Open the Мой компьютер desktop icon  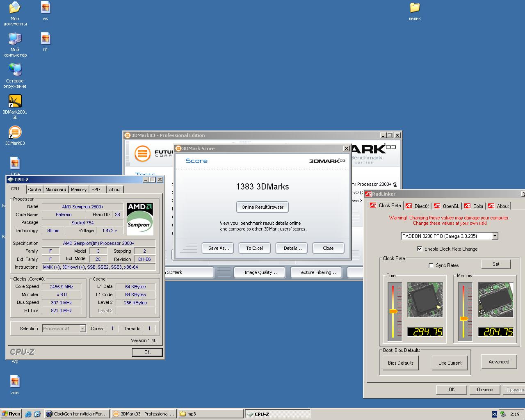(x=15, y=45)
